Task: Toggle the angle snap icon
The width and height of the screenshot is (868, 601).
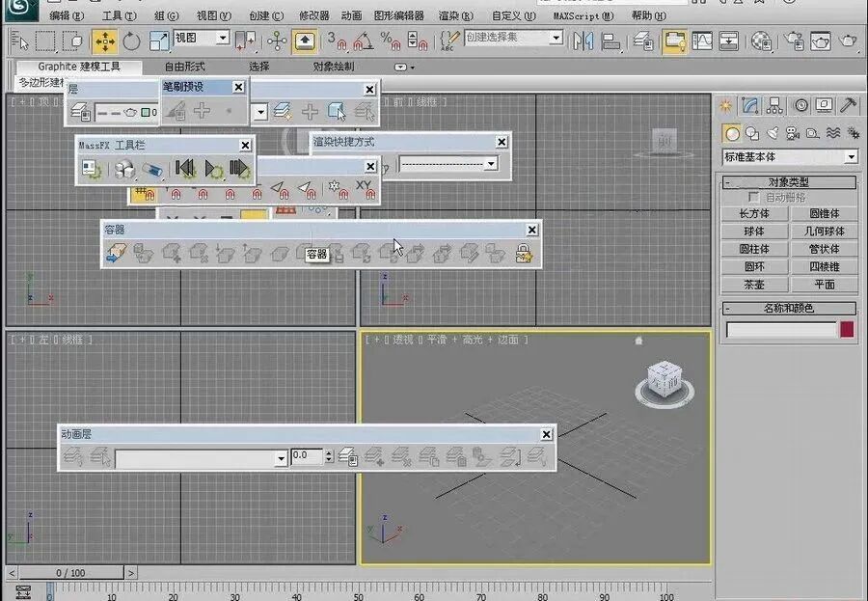Action: coord(364,41)
